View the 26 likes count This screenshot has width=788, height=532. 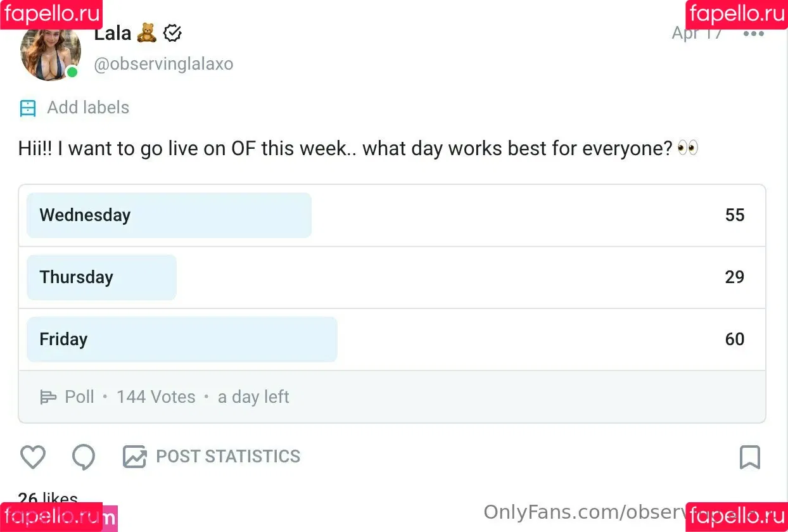48,499
